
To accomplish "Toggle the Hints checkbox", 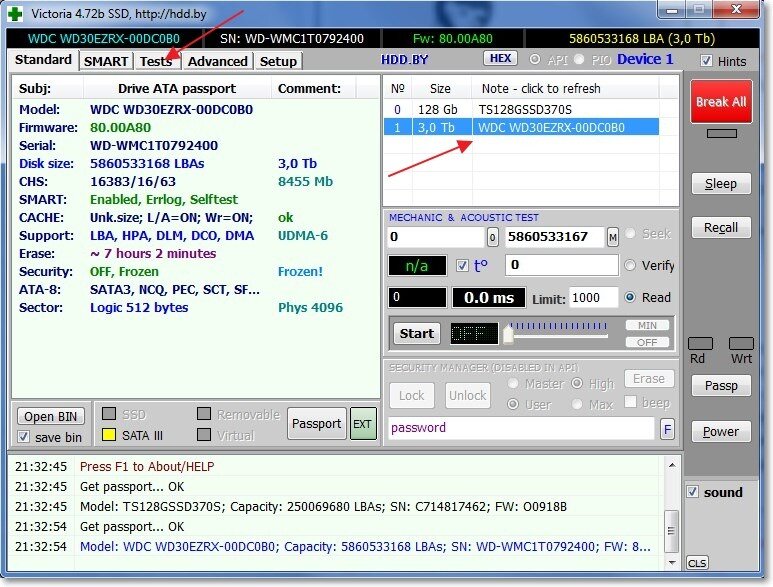I will [706, 61].
